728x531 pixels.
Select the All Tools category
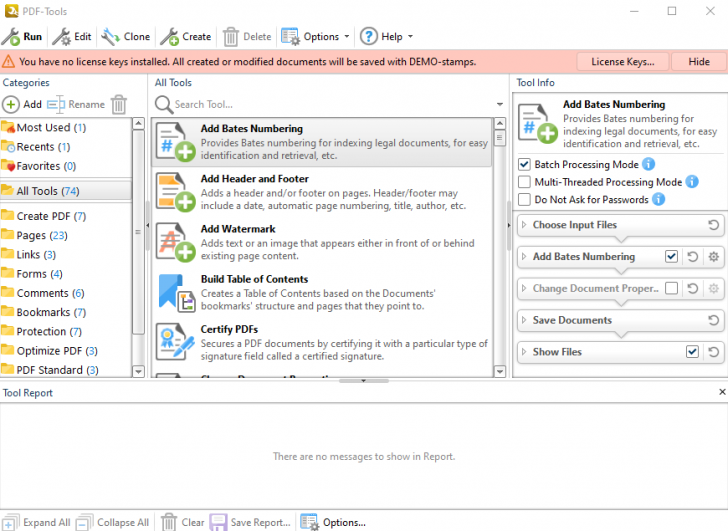(x=66, y=191)
